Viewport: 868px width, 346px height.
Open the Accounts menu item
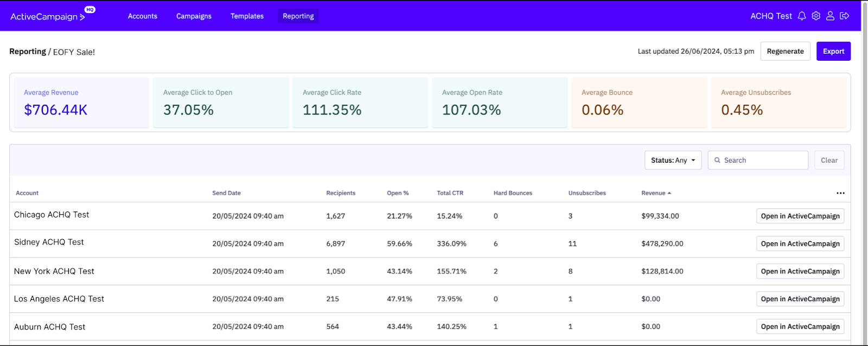tap(143, 16)
